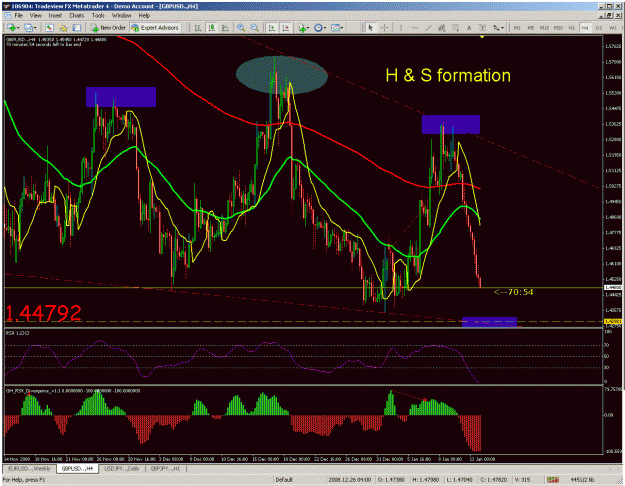The image size is (625, 486).
Task: Switch to M30 timeframe
Action: (558, 28)
